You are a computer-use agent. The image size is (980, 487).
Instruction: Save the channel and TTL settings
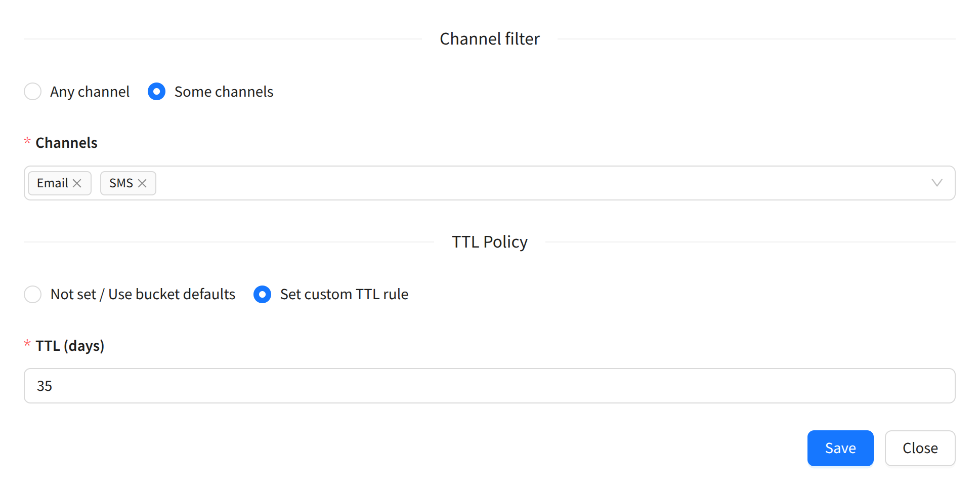[x=840, y=448]
